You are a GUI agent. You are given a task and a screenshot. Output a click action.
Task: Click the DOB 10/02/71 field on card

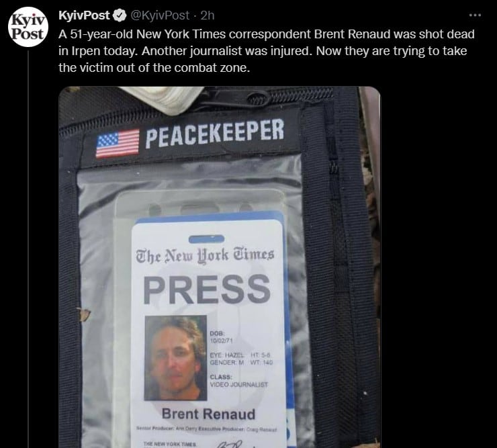(221, 337)
